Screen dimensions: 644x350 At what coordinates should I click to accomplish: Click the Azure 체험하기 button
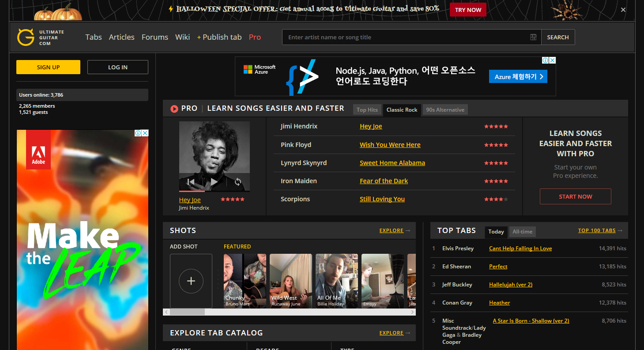[x=518, y=77]
